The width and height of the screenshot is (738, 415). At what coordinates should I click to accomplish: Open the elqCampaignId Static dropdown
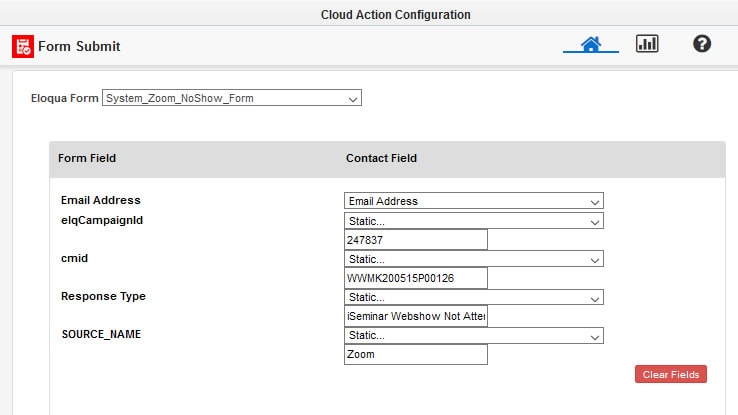point(473,221)
